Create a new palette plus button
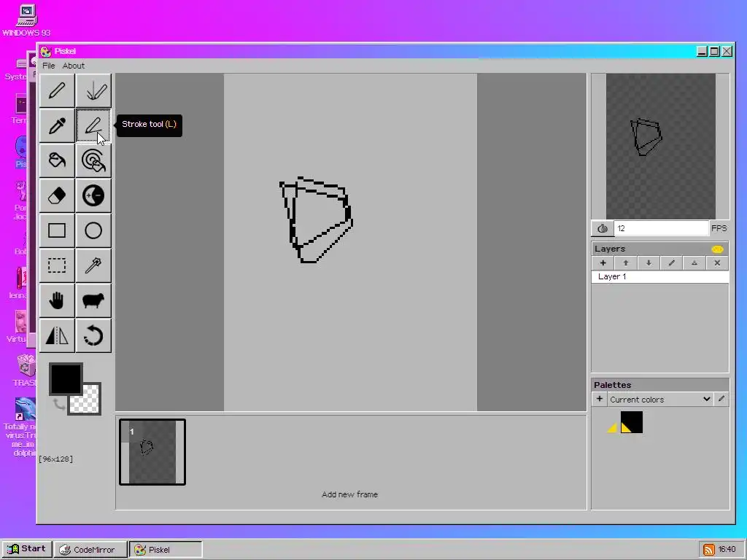 600,399
